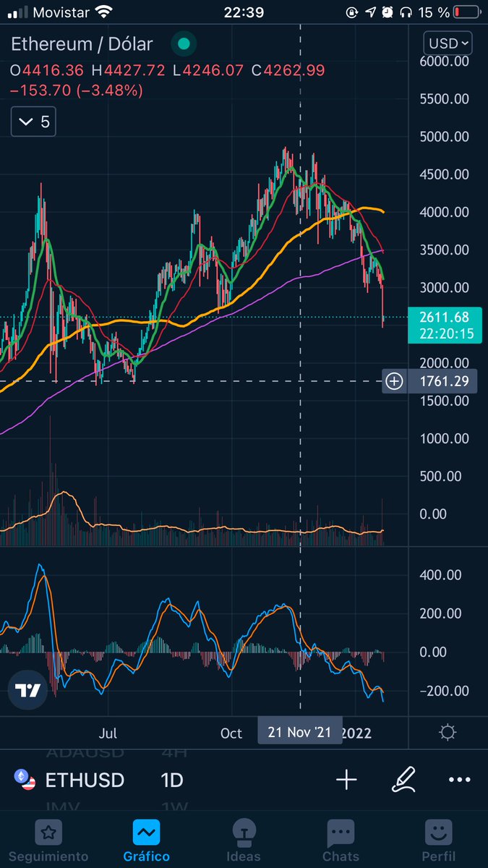Tap the green market status dot
Viewport: 488px width, 868px height.
tap(184, 44)
